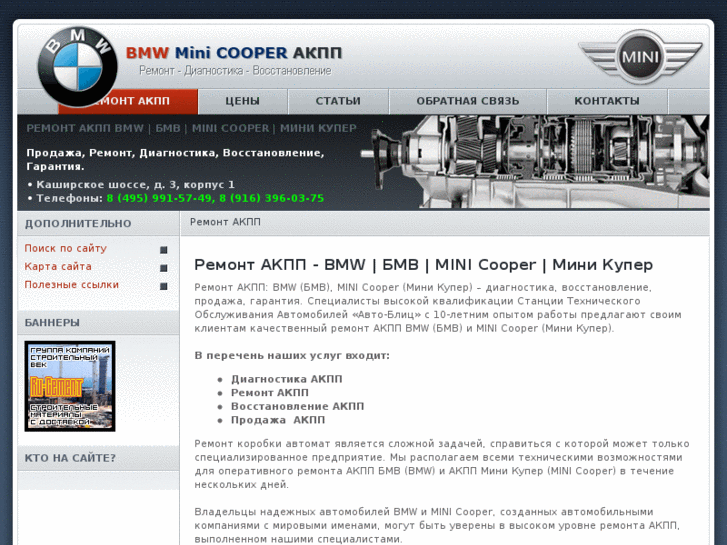Open the Поиск по сайту link

tap(65, 248)
